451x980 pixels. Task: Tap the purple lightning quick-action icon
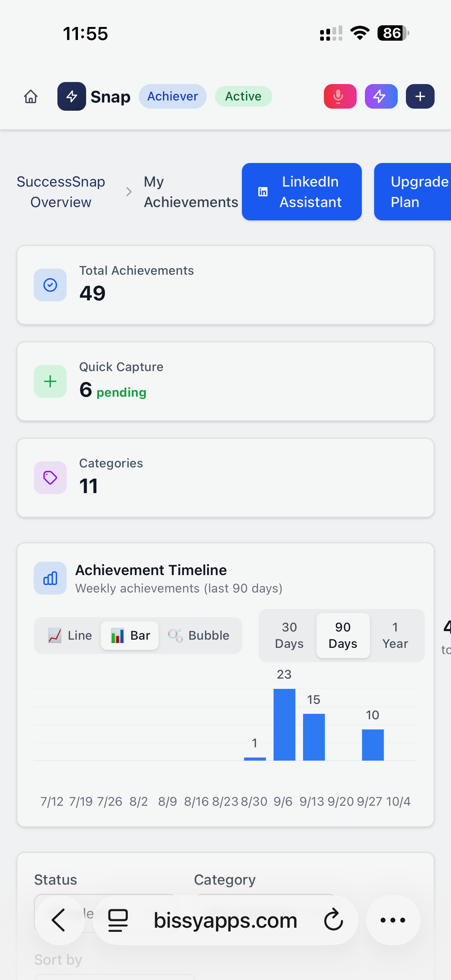pos(381,96)
